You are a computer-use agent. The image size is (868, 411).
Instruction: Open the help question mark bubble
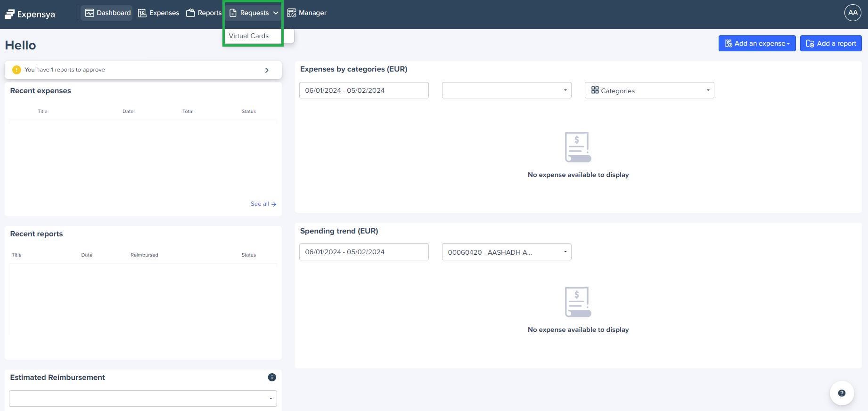[x=842, y=393]
